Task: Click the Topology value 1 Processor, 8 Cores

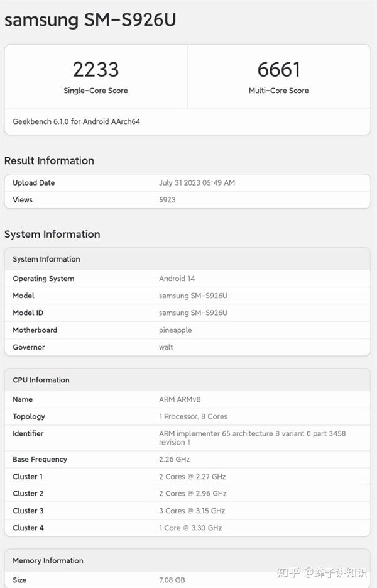Action: coord(193,416)
